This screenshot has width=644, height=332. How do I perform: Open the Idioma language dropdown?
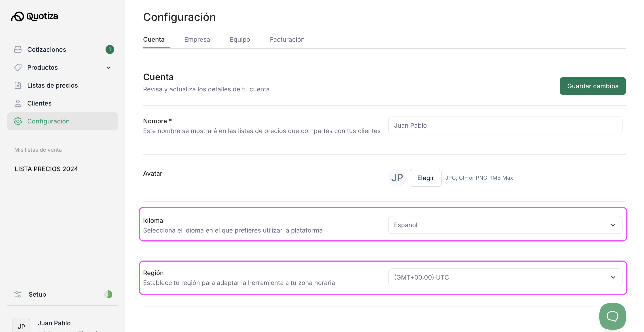tap(505, 225)
